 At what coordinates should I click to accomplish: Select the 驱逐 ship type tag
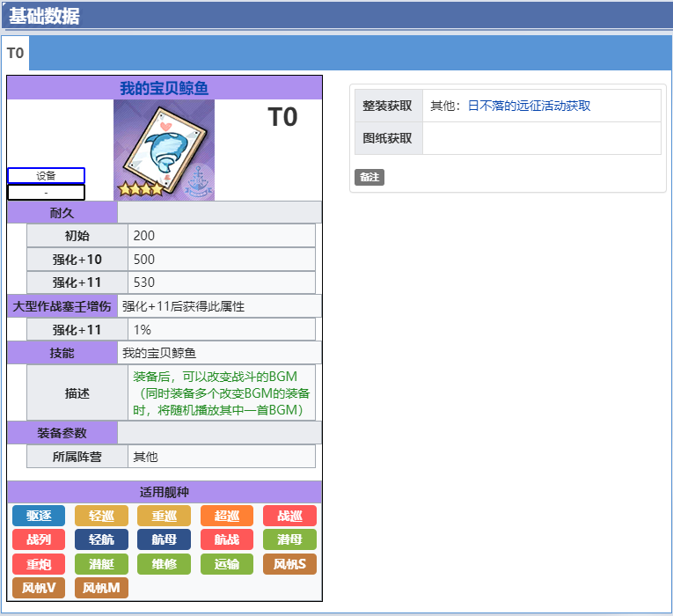click(39, 516)
